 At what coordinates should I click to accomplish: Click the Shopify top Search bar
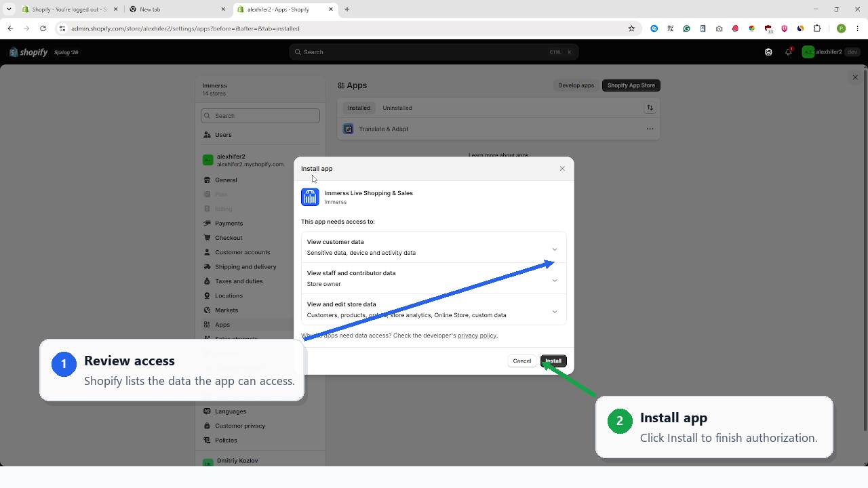coord(434,52)
